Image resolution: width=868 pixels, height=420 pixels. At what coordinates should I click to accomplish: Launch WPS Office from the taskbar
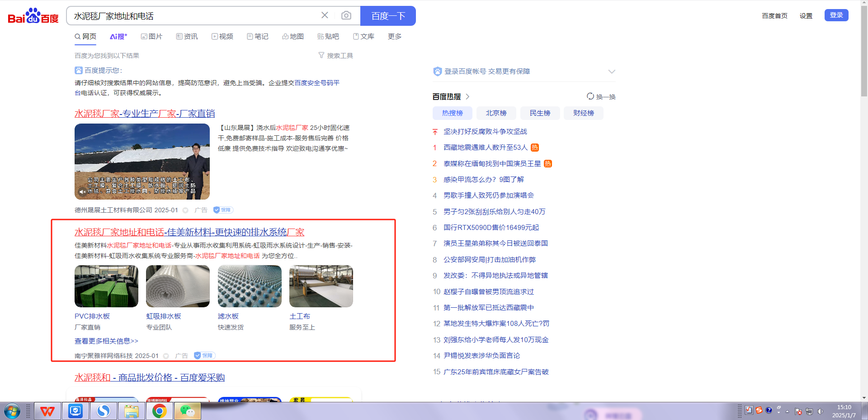pos(47,411)
